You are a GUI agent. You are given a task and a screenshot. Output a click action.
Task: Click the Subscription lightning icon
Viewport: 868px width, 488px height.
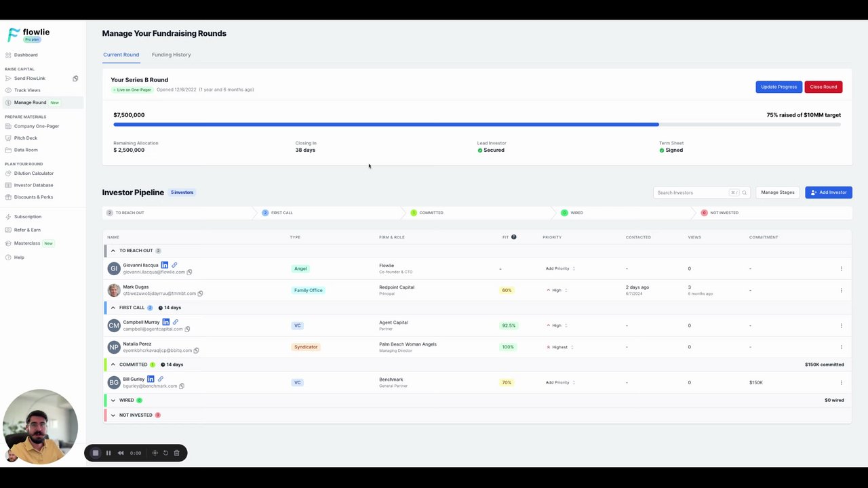(x=8, y=217)
